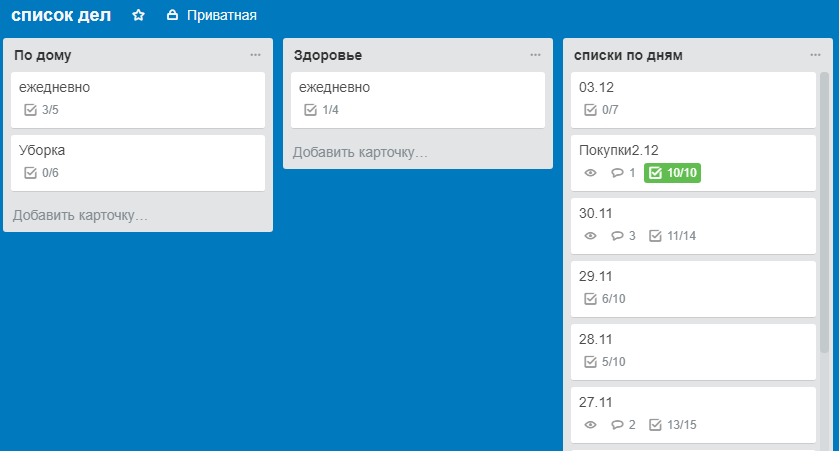
Task: Click the checklist icon on 29.11 card
Action: point(590,299)
